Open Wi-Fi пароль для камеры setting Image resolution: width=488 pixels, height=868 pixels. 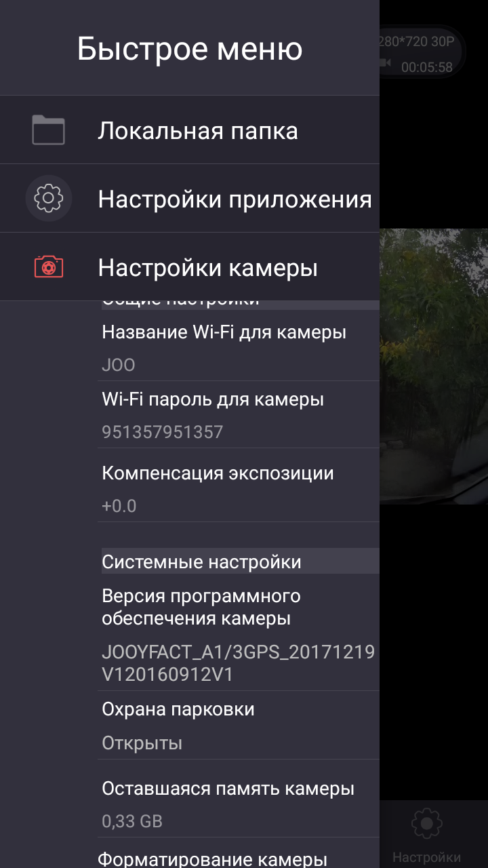click(239, 414)
